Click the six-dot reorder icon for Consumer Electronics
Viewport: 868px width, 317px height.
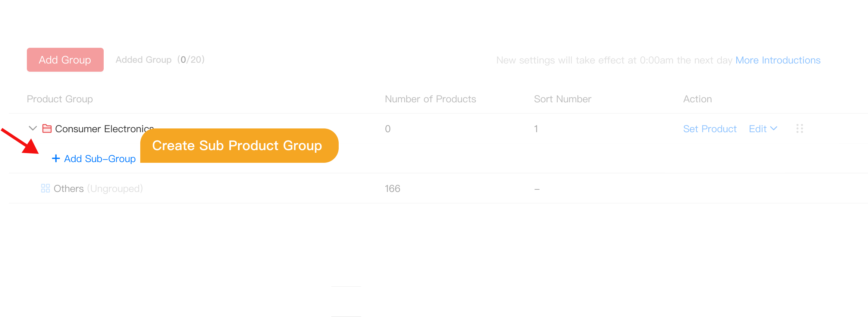pyautogui.click(x=799, y=128)
